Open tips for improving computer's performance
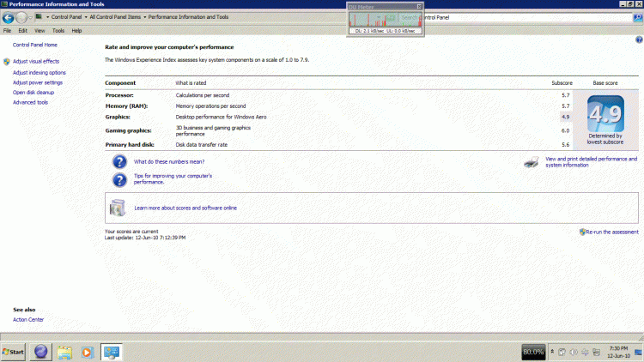The width and height of the screenshot is (644, 362). 173,179
